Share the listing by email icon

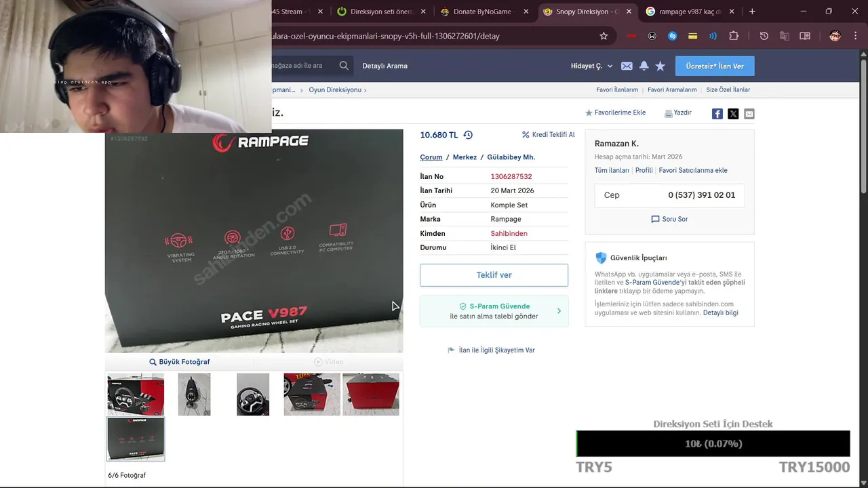749,114
